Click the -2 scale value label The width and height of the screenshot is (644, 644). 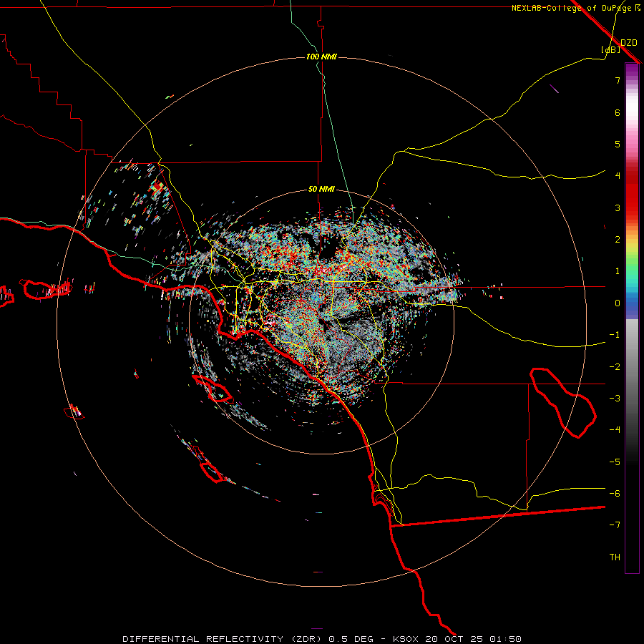[615, 366]
